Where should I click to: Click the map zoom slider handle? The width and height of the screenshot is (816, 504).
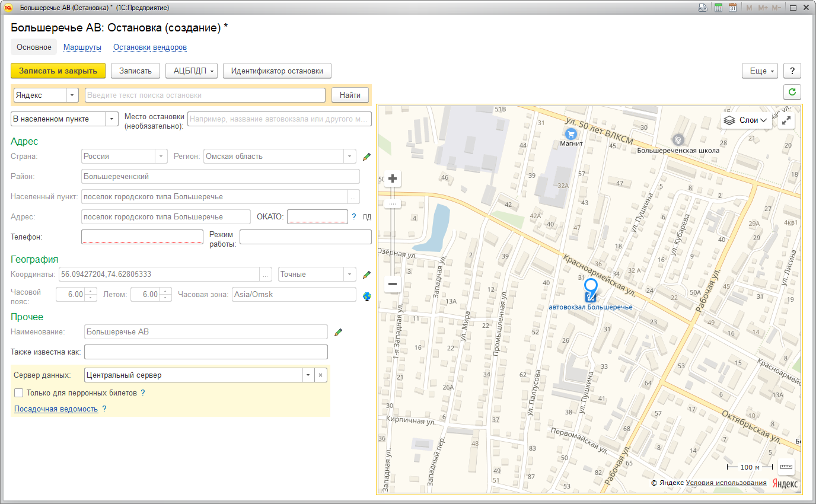(x=392, y=203)
